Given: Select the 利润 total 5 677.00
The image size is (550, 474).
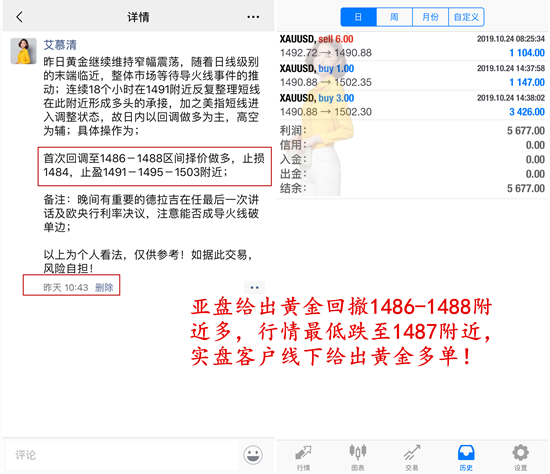Looking at the screenshot, I should tap(525, 131).
